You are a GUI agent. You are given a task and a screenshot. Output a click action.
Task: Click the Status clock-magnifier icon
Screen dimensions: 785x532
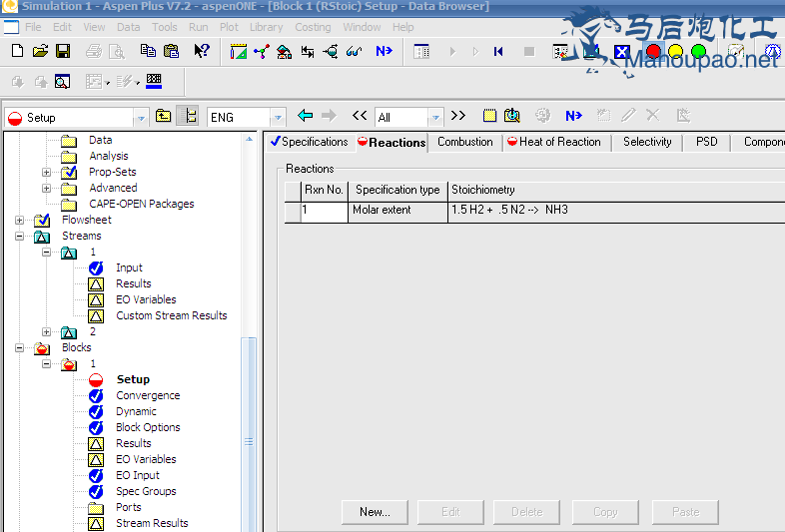[512, 116]
